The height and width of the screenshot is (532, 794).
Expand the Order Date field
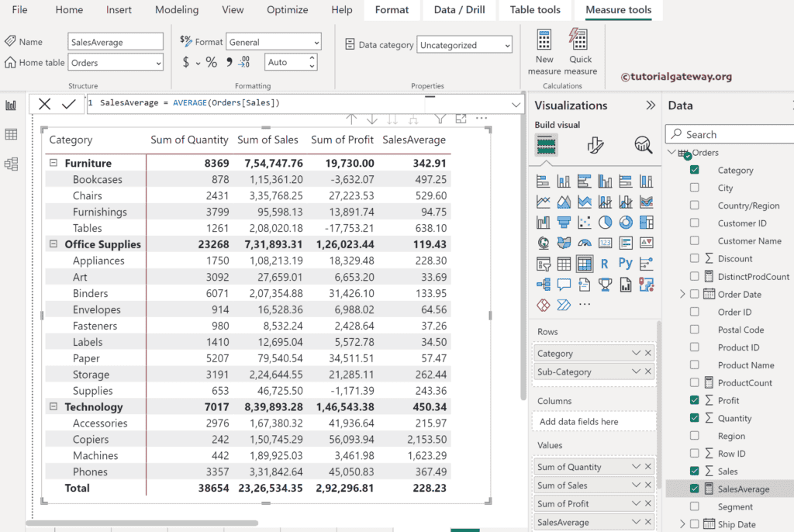pos(681,294)
